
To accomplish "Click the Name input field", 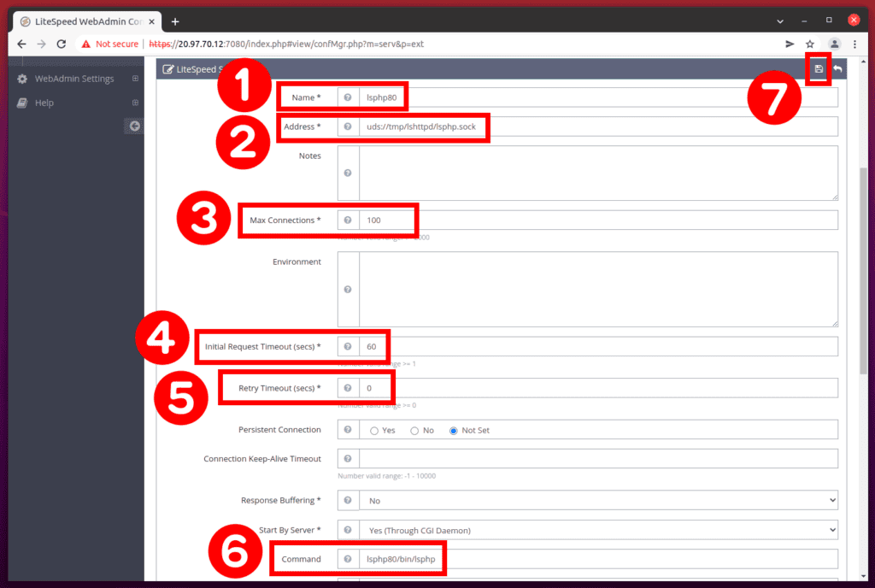I will (x=599, y=97).
